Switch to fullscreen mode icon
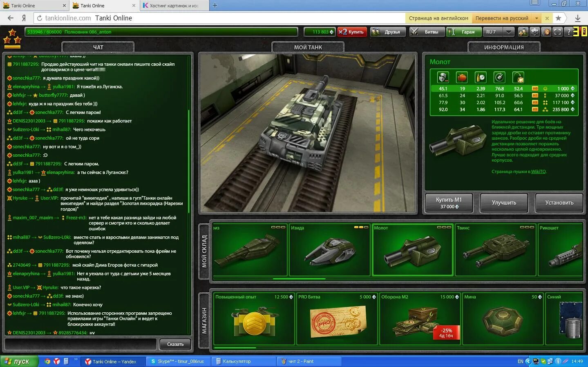Screen dimensions: 588x367 pyautogui.click(x=558, y=32)
